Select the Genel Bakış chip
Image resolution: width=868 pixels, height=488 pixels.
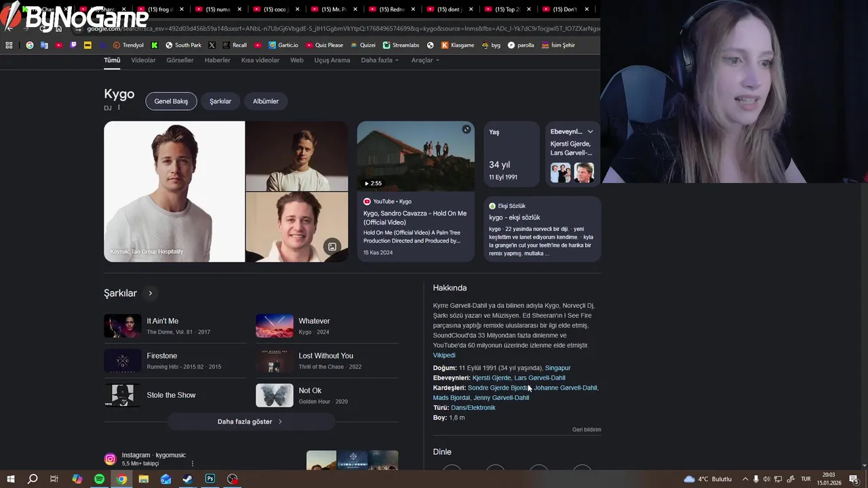(x=171, y=101)
